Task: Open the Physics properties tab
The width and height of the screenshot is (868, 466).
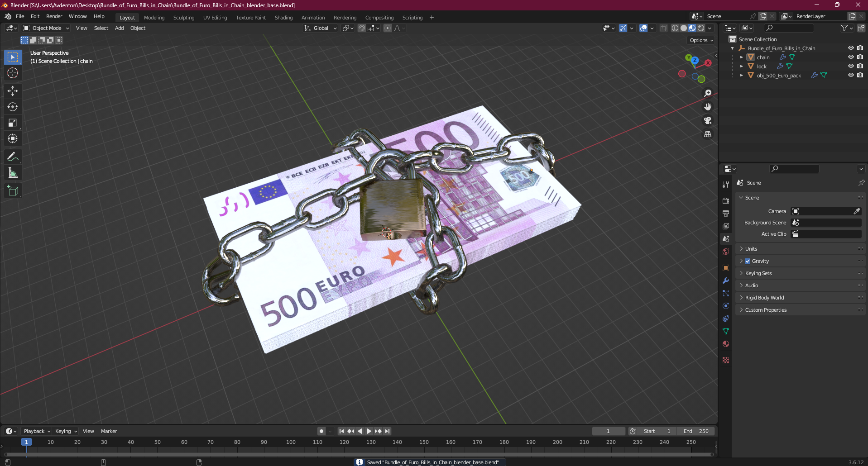Action: click(x=726, y=306)
